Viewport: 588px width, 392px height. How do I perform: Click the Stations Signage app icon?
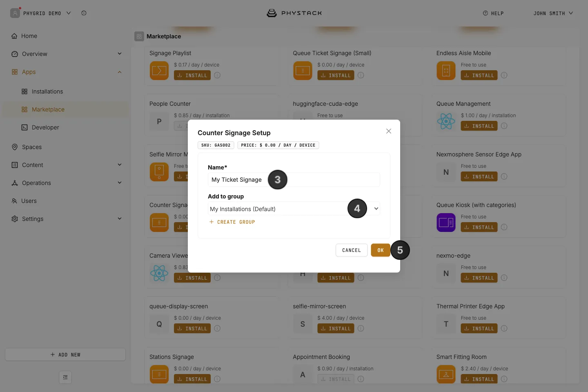point(159,374)
